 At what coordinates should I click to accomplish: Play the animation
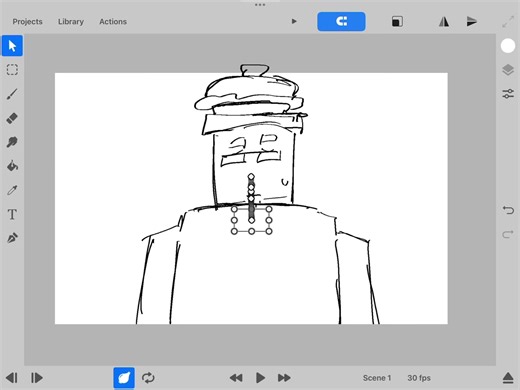260,378
